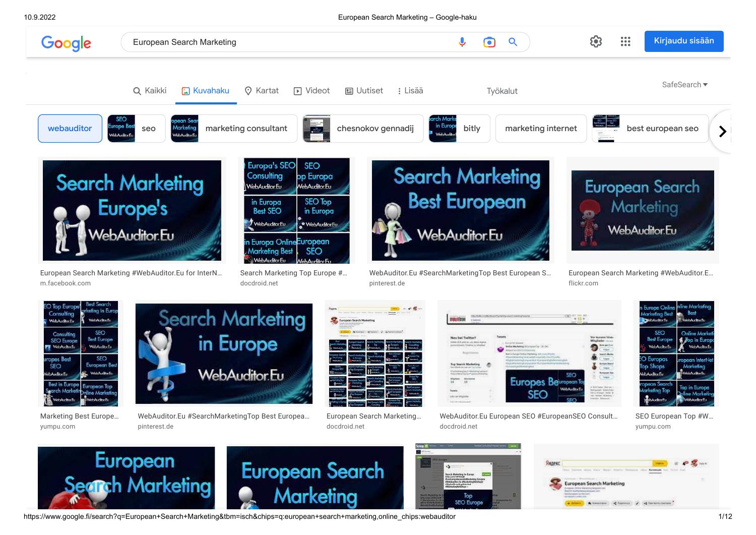This screenshot has height=535, width=756.
Task: Click the map pin icon beside Kartat
Action: (248, 91)
